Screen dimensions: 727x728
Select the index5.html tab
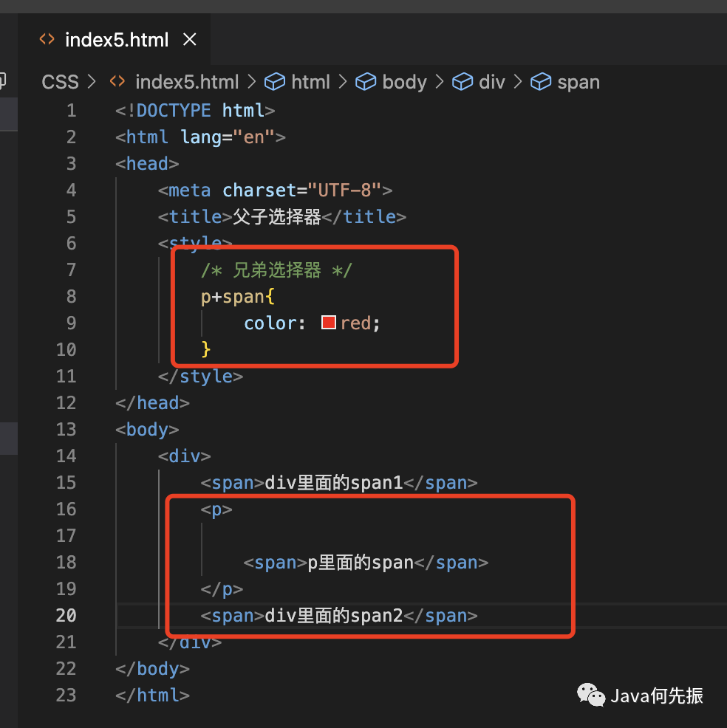click(114, 39)
